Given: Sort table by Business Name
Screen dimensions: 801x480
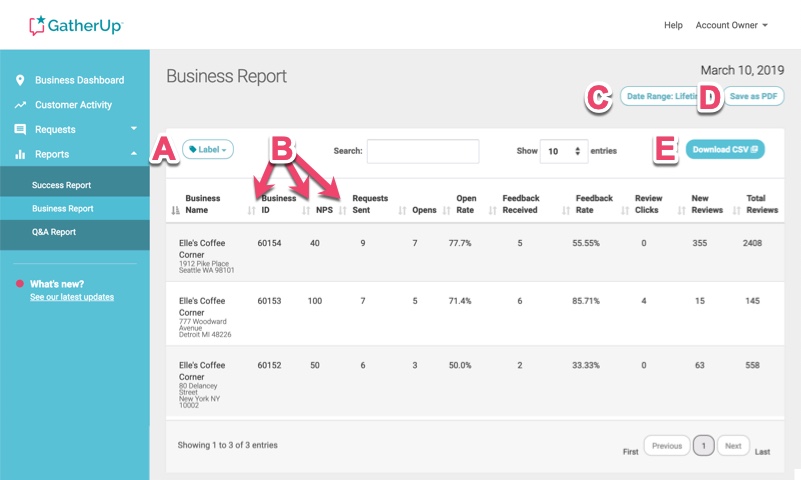Looking at the screenshot, I should [x=202, y=204].
